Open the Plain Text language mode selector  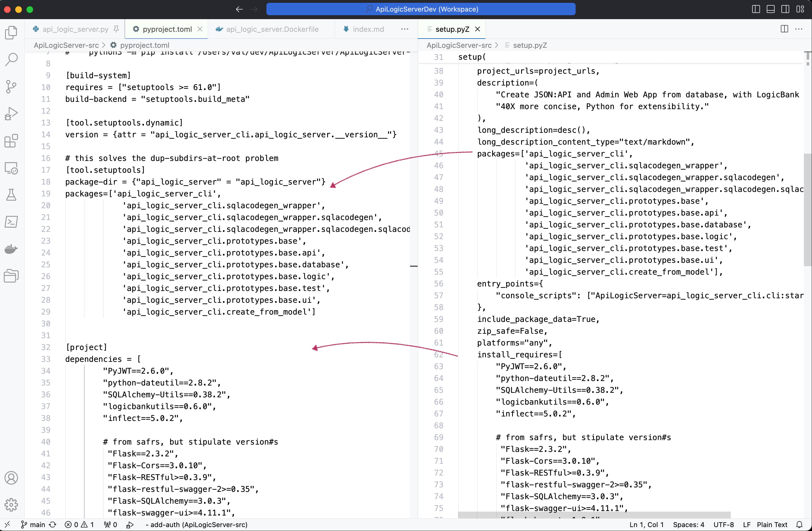pyautogui.click(x=772, y=525)
